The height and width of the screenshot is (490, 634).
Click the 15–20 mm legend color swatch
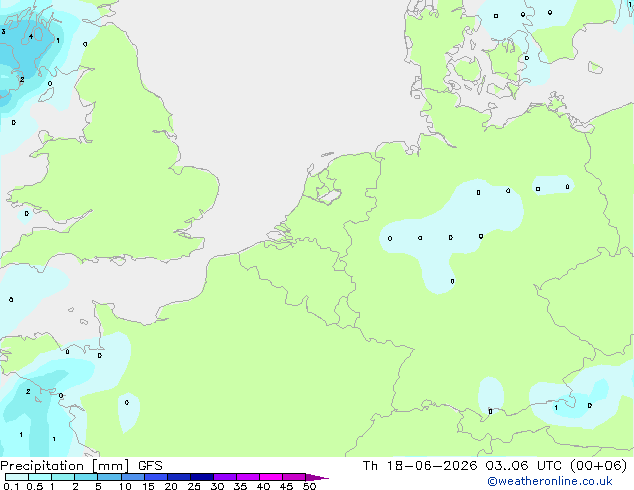155,477
